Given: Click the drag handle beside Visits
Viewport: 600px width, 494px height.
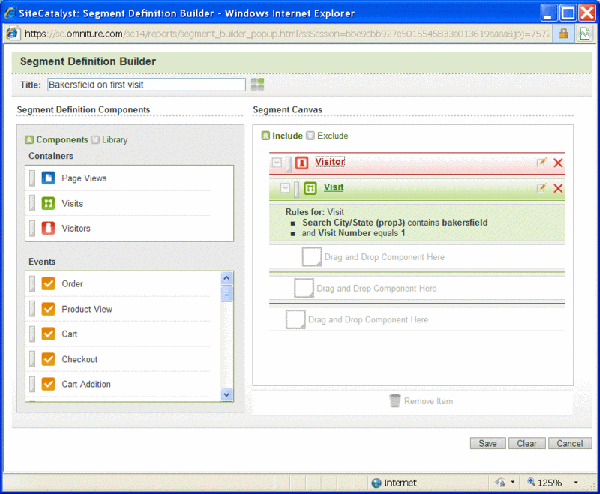Looking at the screenshot, I should (x=32, y=203).
